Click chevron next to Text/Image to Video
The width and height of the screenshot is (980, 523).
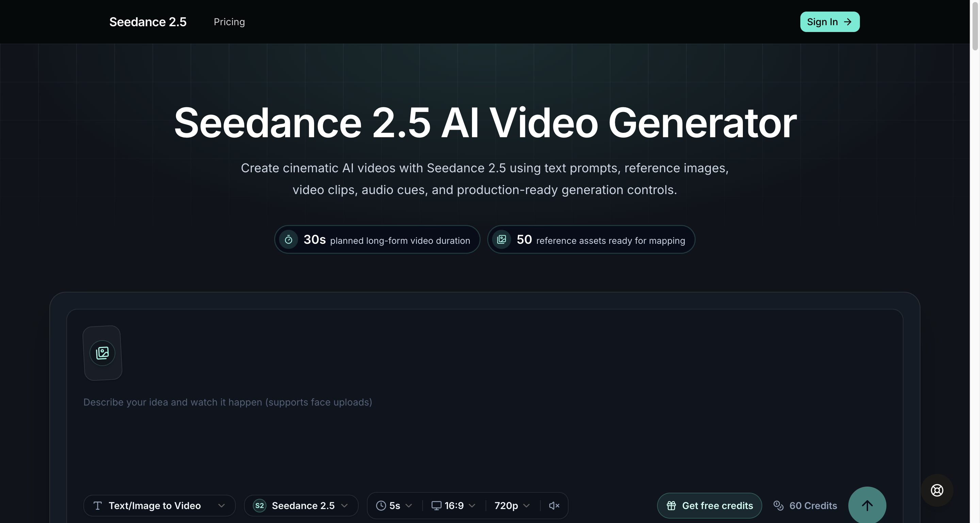(x=222, y=506)
